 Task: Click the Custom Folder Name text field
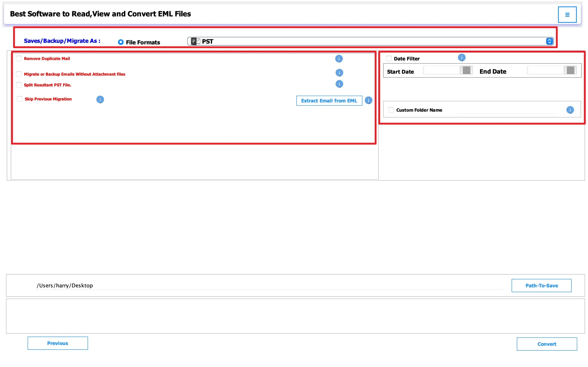(506, 110)
